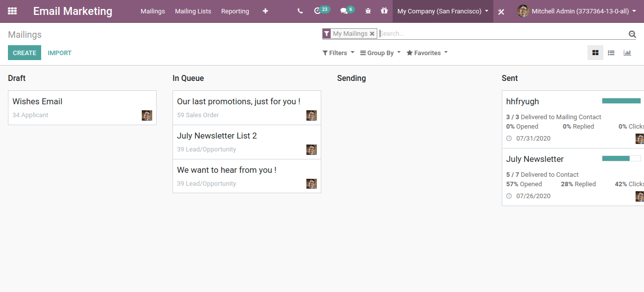The image size is (644, 292).
Task: Open the apps grid menu
Action: tap(12, 11)
